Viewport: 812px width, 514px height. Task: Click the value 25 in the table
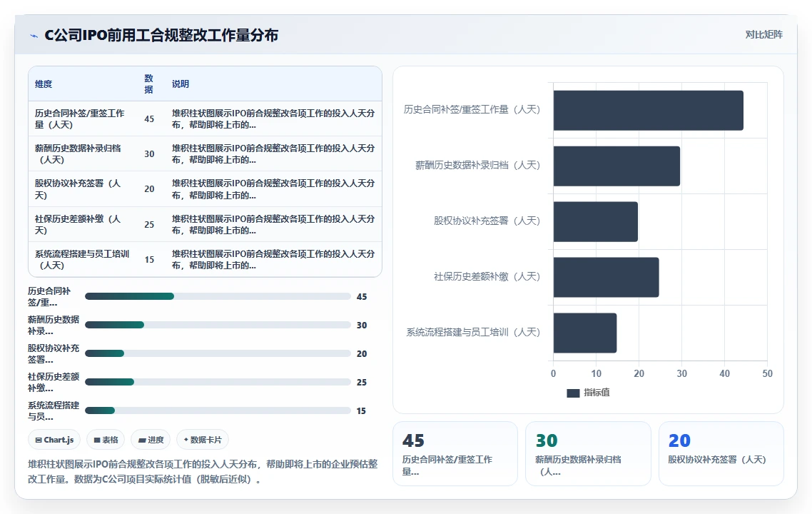[149, 224]
